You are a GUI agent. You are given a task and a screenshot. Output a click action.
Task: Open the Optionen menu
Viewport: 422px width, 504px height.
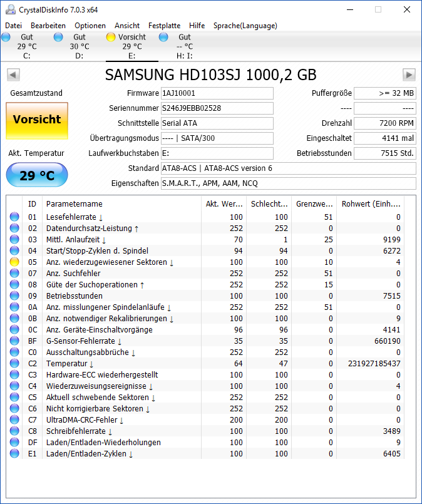pos(90,26)
